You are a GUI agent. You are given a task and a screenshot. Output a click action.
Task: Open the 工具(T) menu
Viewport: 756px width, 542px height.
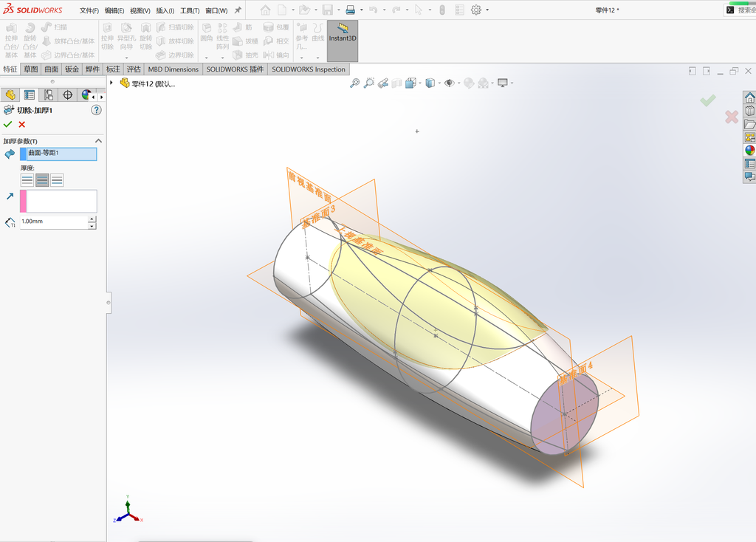click(190, 10)
